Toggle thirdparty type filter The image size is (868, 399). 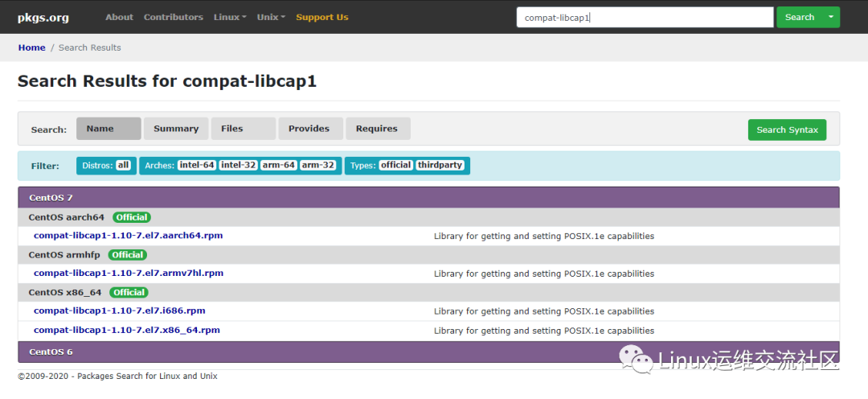pos(440,165)
